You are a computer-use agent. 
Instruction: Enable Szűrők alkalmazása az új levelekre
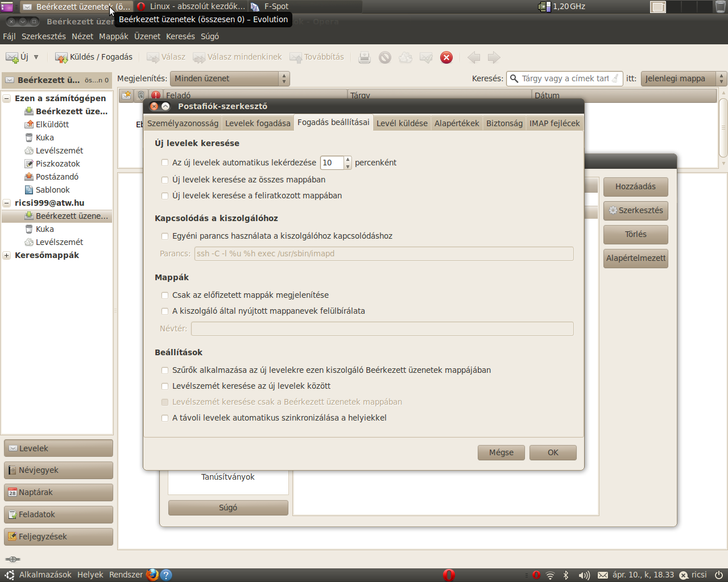click(x=165, y=370)
